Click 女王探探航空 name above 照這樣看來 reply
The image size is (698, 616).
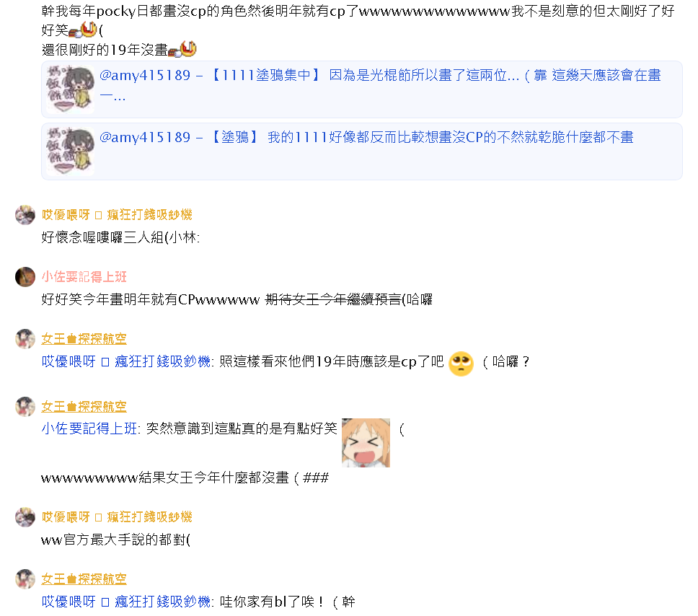click(x=84, y=338)
